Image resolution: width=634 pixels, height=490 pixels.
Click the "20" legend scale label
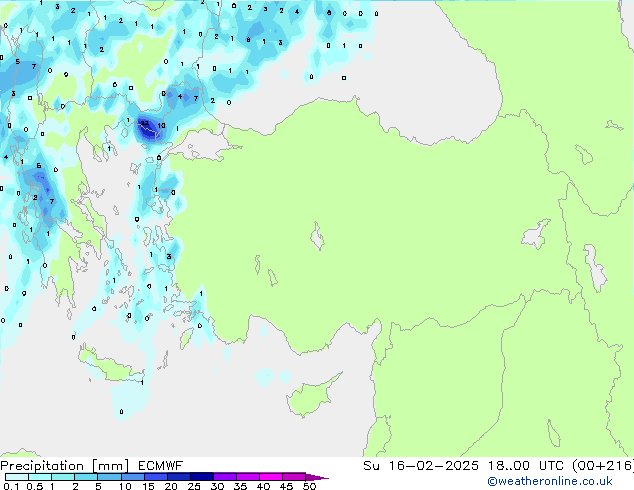click(x=171, y=486)
